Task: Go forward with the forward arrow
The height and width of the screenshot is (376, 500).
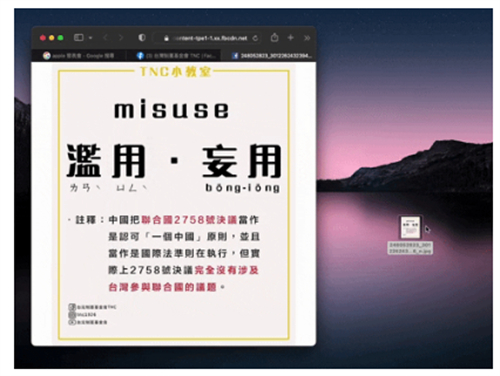Action: [121, 38]
